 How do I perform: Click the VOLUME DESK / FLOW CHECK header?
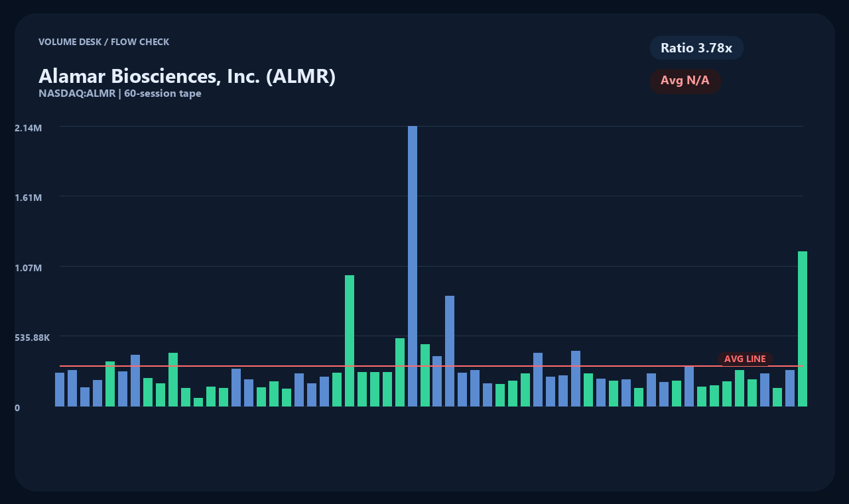pos(104,42)
